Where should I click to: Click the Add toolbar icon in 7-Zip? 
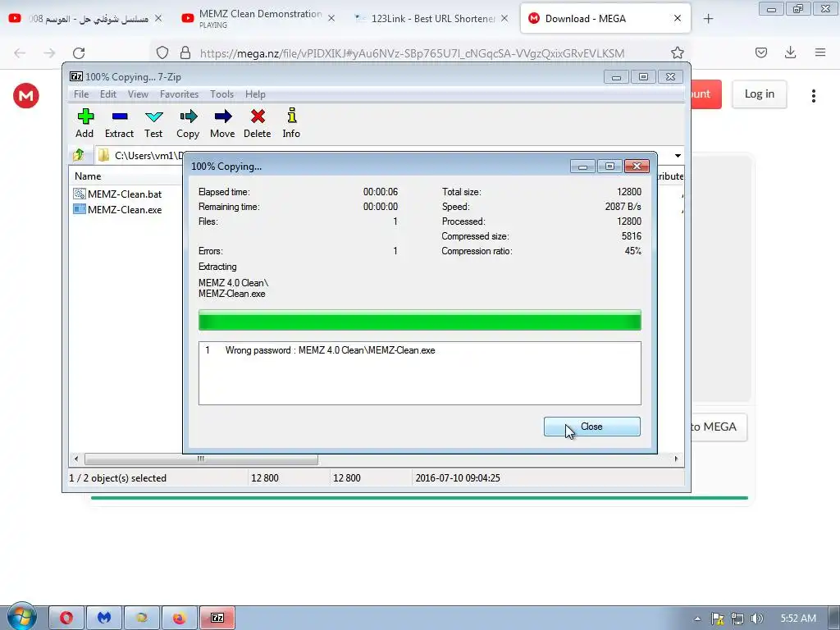tap(84, 124)
